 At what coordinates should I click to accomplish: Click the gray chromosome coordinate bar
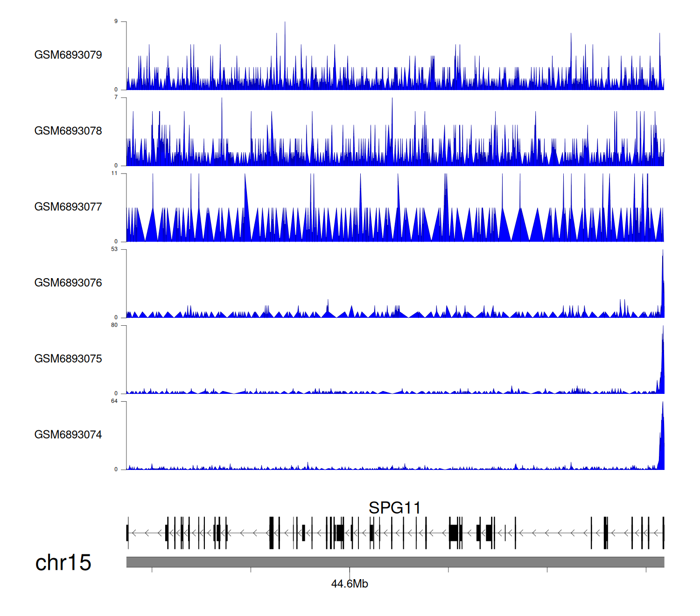tap(395, 562)
